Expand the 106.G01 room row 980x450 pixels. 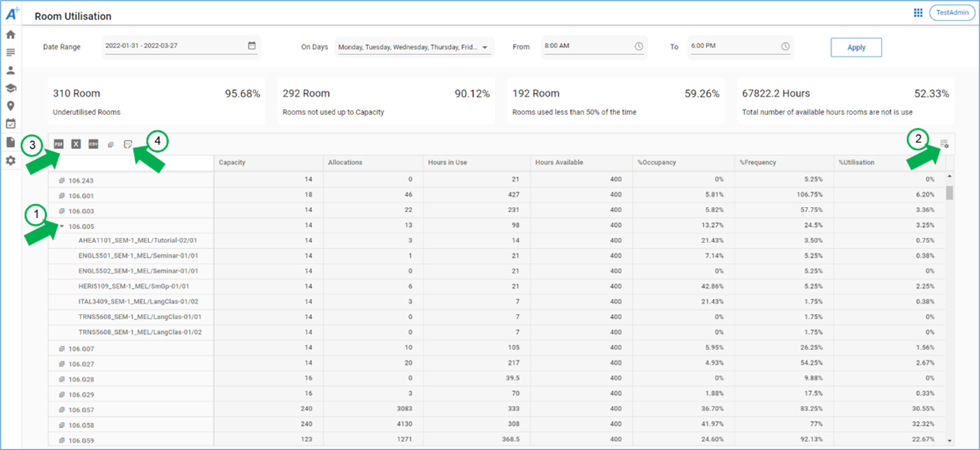[x=62, y=196]
